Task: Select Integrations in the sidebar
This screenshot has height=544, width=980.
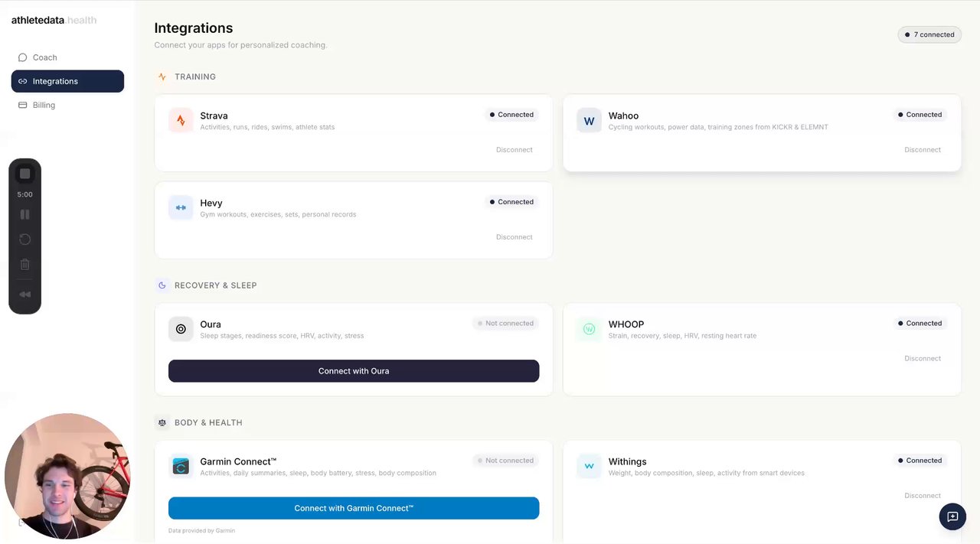Action: pos(67,81)
